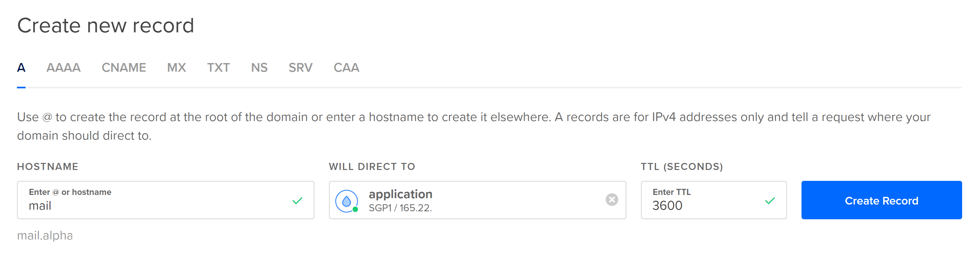Click the green checkmark in TTL field
980x258 pixels.
pyautogui.click(x=770, y=201)
